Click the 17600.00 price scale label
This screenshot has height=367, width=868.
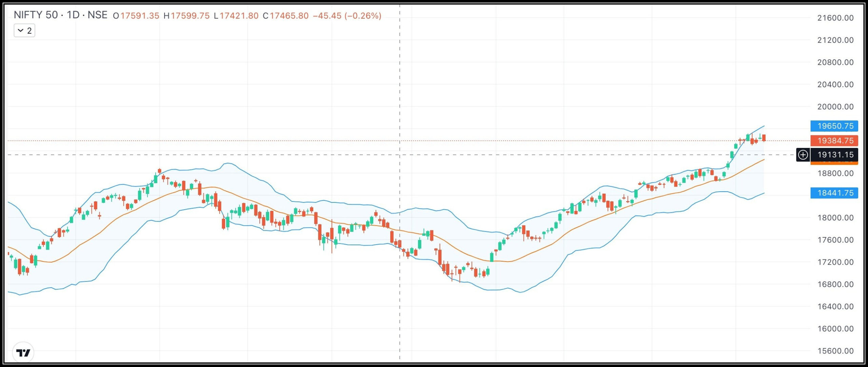pos(835,240)
